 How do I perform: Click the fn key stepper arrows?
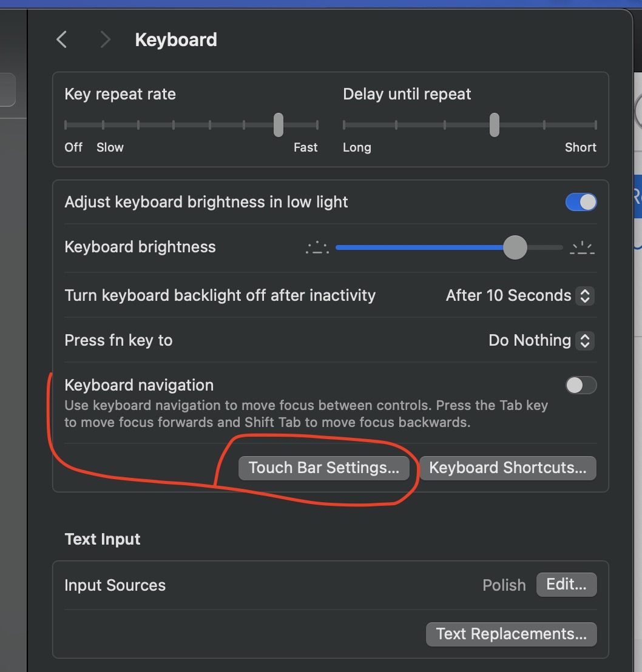click(x=585, y=341)
